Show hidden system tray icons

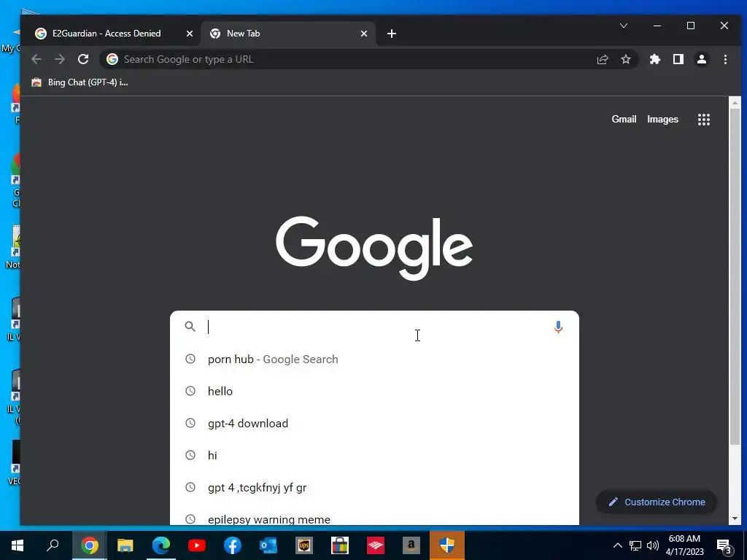(617, 545)
